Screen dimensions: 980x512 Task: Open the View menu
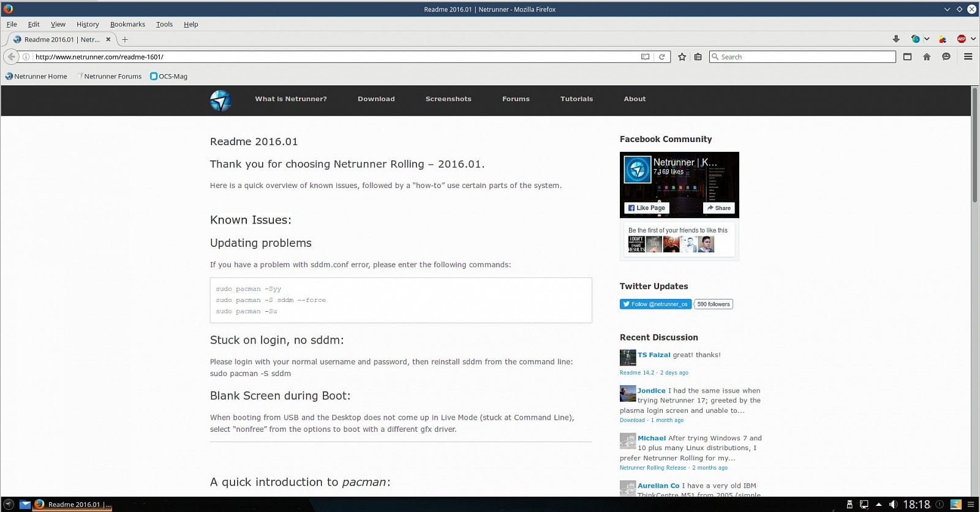click(58, 24)
